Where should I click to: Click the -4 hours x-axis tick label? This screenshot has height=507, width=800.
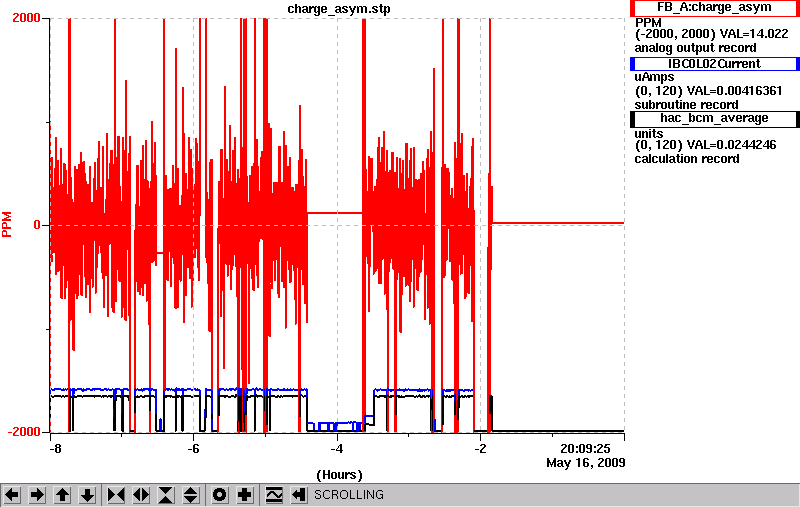(x=336, y=449)
